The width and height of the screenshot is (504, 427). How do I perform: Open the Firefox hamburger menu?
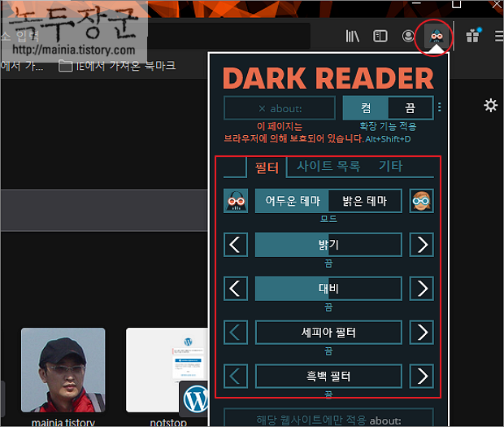point(499,37)
